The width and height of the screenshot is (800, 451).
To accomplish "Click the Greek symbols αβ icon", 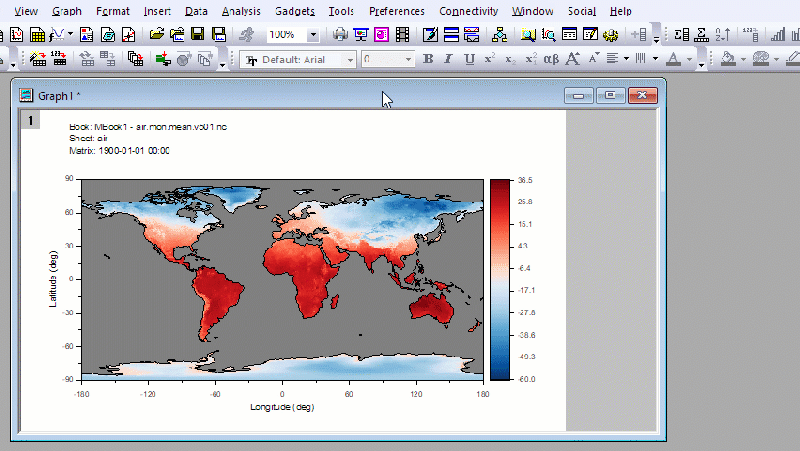I will [552, 59].
